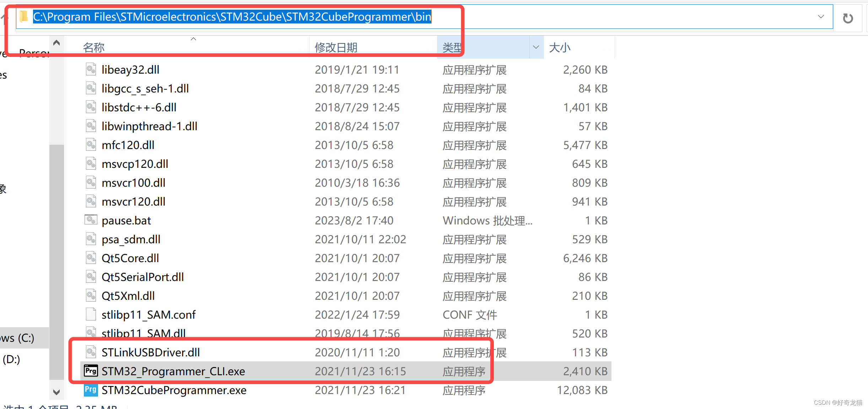The height and width of the screenshot is (409, 868).
Task: Click the refresh button beside address bar
Action: (x=848, y=18)
